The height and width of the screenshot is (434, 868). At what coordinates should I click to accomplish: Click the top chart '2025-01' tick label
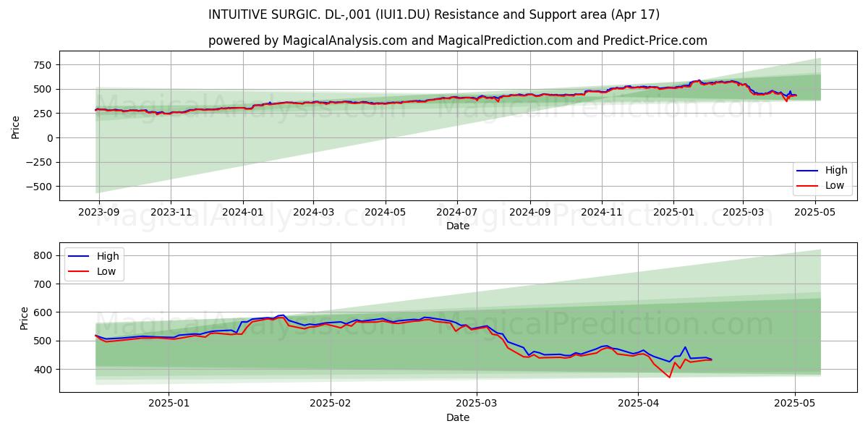673,211
